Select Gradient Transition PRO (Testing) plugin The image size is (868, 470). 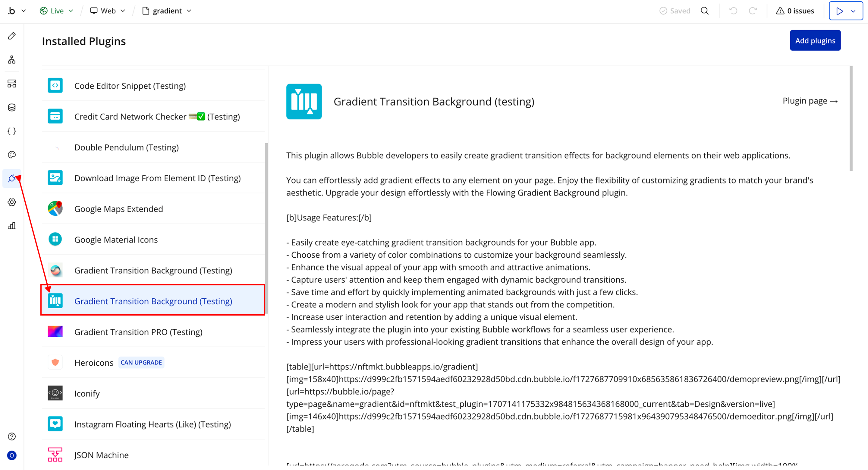click(x=138, y=332)
